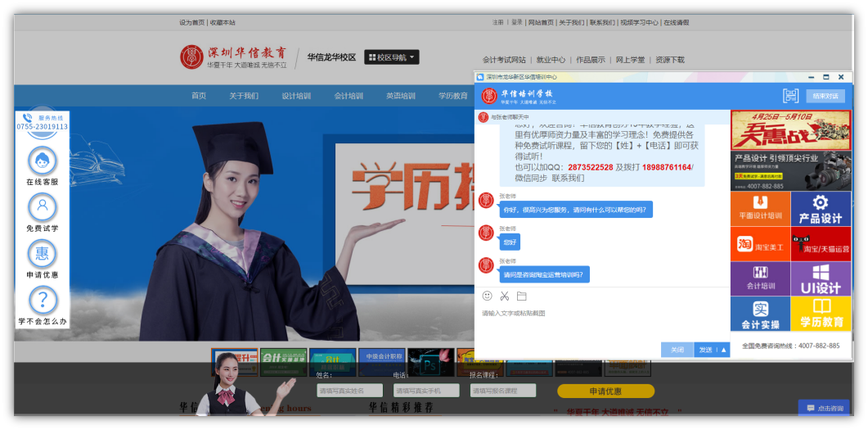
Task: Click the chat message text input area
Action: pyautogui.click(x=602, y=323)
